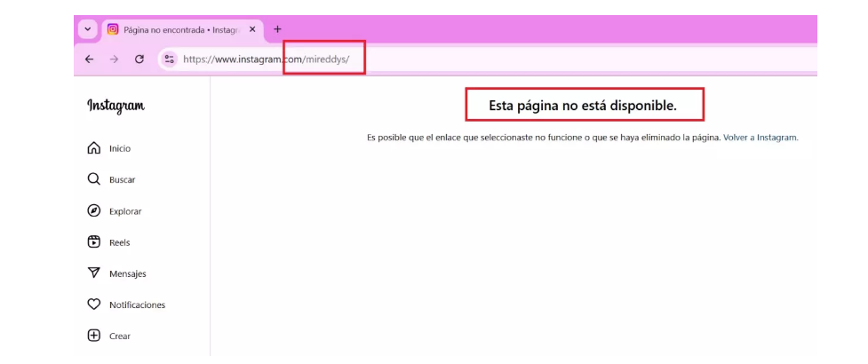Screen dimensions: 868x364
Task: Click the Instagram favicon on the tab
Action: click(112, 29)
